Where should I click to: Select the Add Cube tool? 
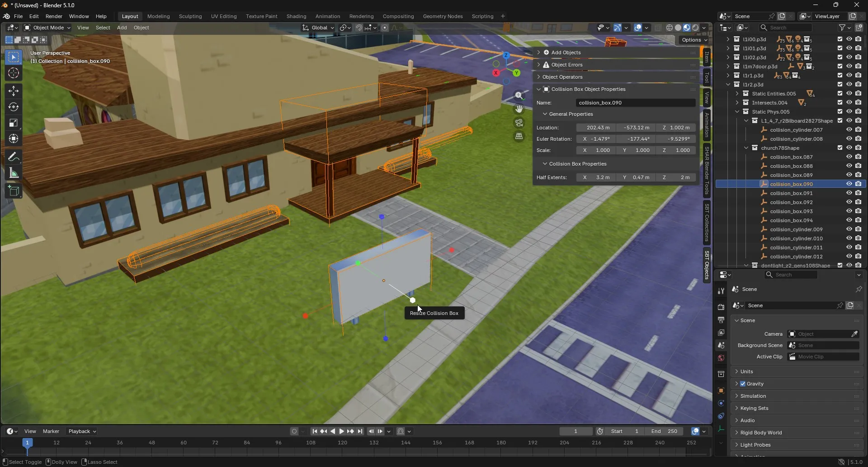[14, 191]
